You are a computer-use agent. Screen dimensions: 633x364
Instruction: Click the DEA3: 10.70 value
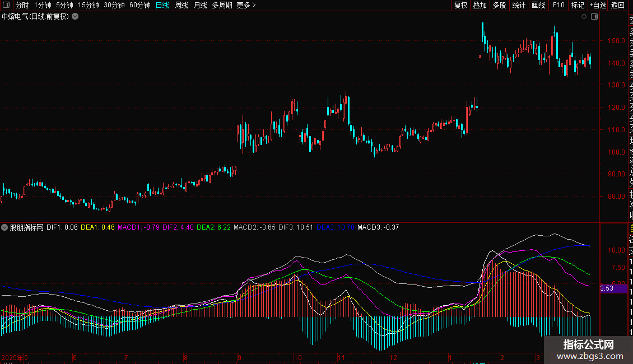336,227
